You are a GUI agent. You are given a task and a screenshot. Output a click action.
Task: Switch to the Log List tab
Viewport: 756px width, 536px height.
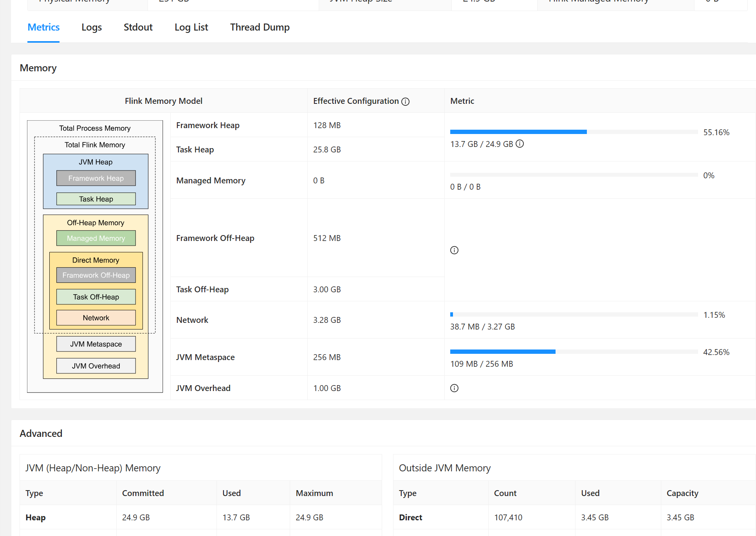pos(191,27)
